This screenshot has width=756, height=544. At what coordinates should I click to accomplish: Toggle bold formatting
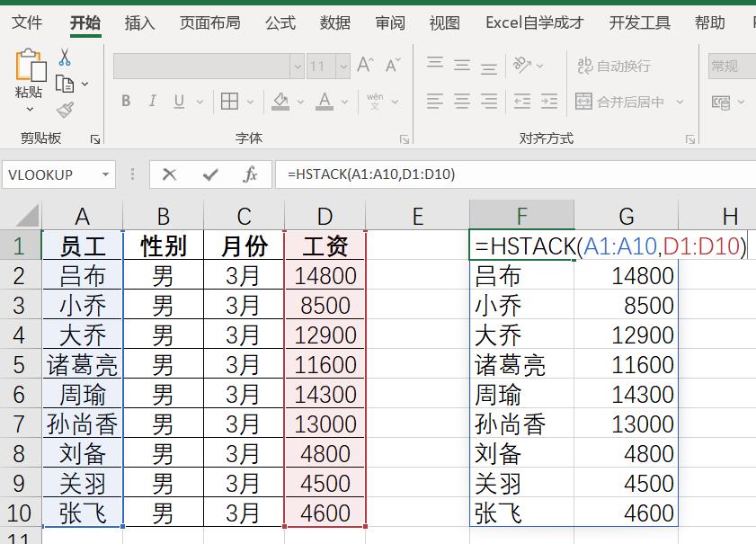click(x=126, y=101)
